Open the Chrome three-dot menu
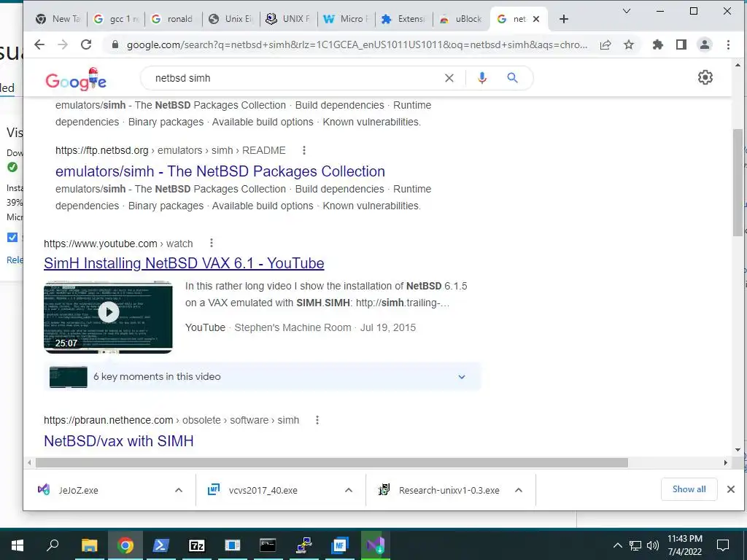The height and width of the screenshot is (560, 747). point(728,44)
